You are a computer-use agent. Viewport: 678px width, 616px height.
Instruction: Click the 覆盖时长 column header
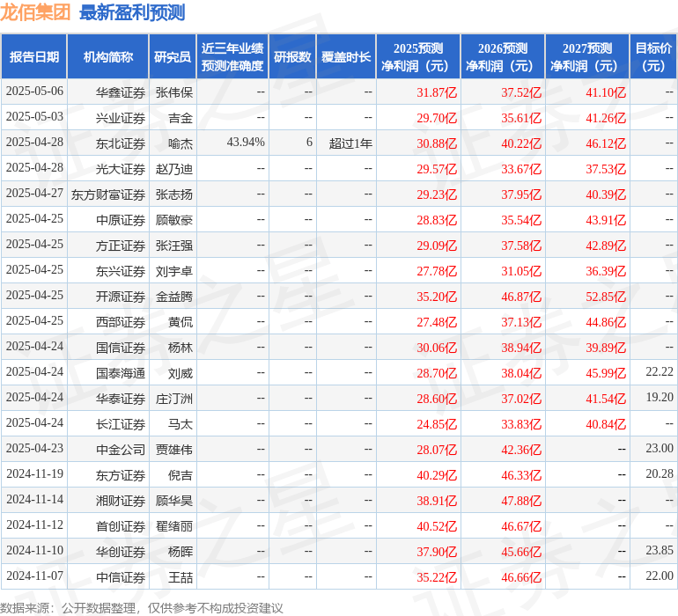pos(346,56)
